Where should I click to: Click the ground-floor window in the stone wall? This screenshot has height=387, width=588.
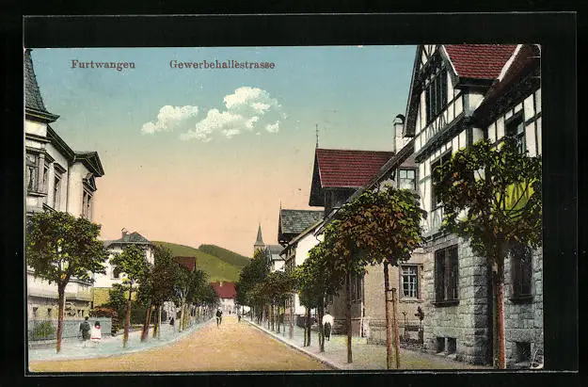446,274
